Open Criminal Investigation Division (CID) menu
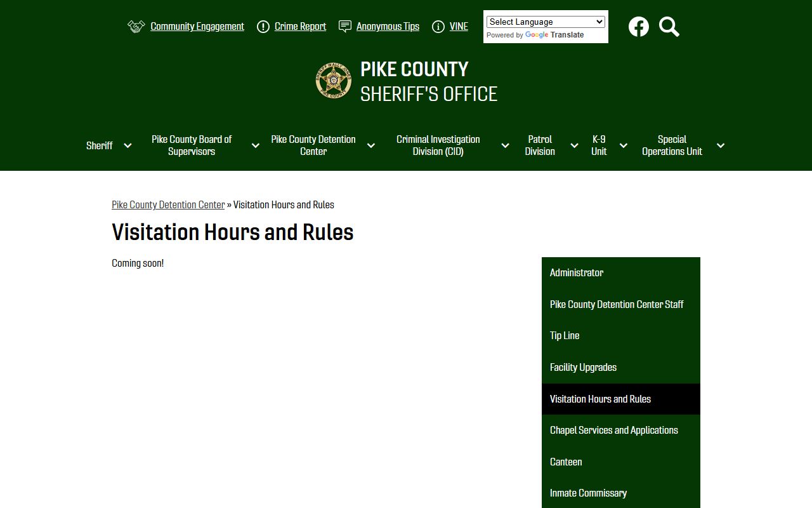Viewport: 812px width, 508px height. [438, 145]
